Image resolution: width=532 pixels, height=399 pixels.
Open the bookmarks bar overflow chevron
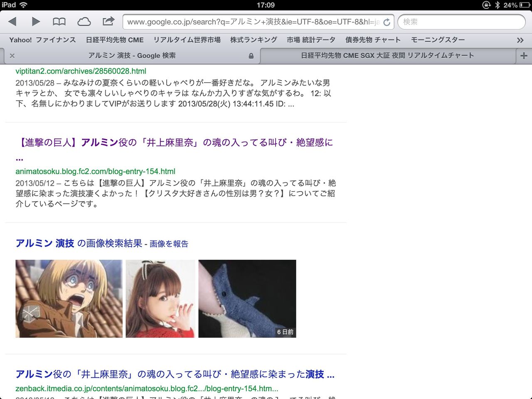[520, 39]
